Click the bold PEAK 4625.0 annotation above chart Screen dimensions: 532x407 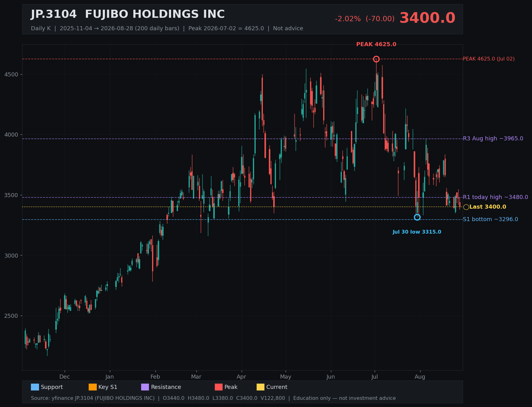(x=376, y=44)
